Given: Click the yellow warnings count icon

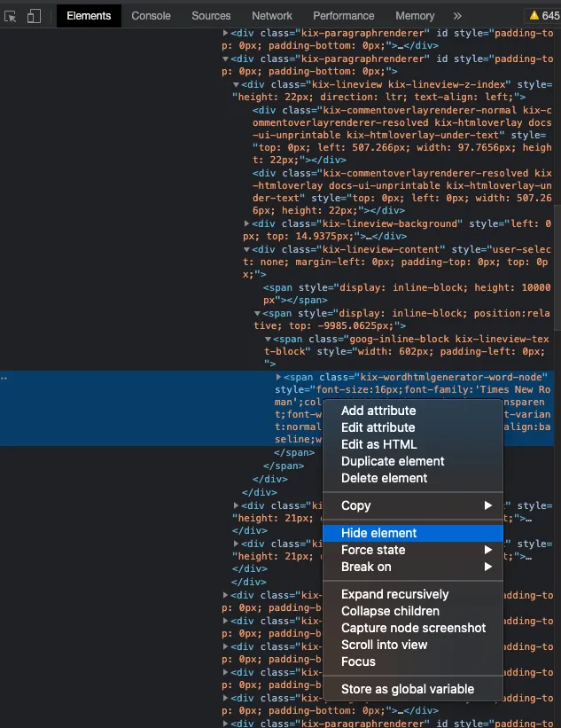Looking at the screenshot, I should 544,16.
